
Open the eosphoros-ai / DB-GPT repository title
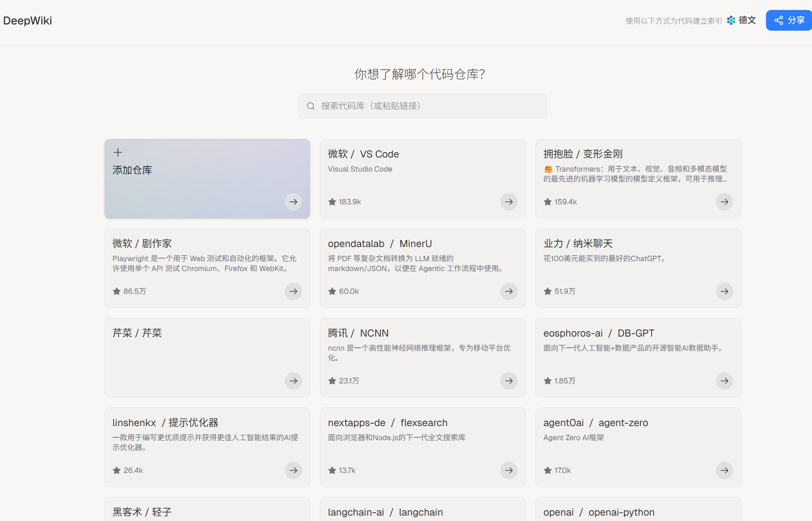[x=599, y=333]
